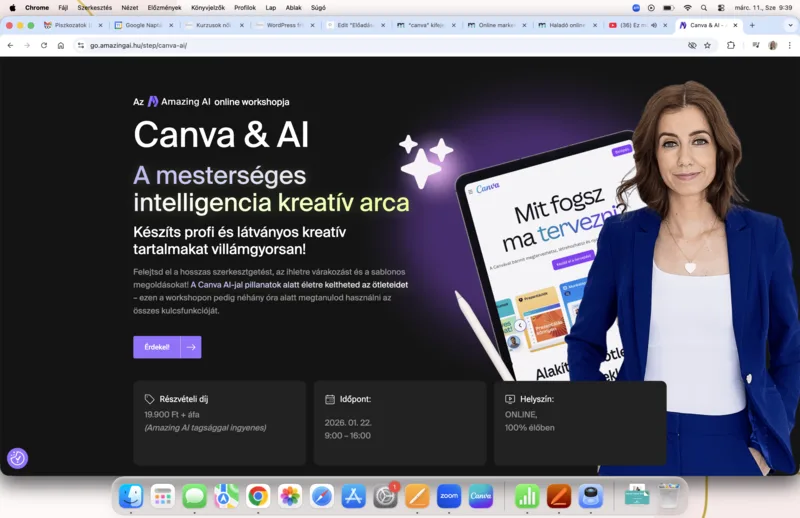The image size is (800, 518).
Task: Click the date and time in the menu bar
Action: pos(763,8)
